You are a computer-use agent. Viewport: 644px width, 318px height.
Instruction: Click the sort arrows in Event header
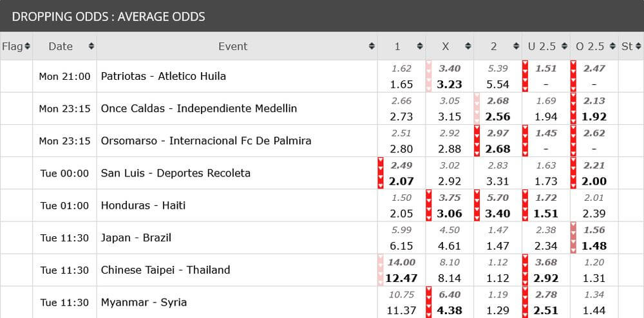(x=372, y=46)
